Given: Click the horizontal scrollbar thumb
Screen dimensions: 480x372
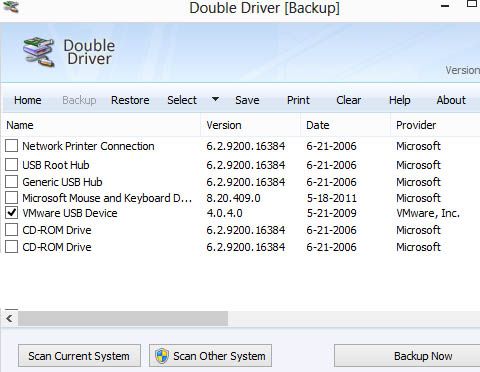Looking at the screenshot, I should click(123, 318).
